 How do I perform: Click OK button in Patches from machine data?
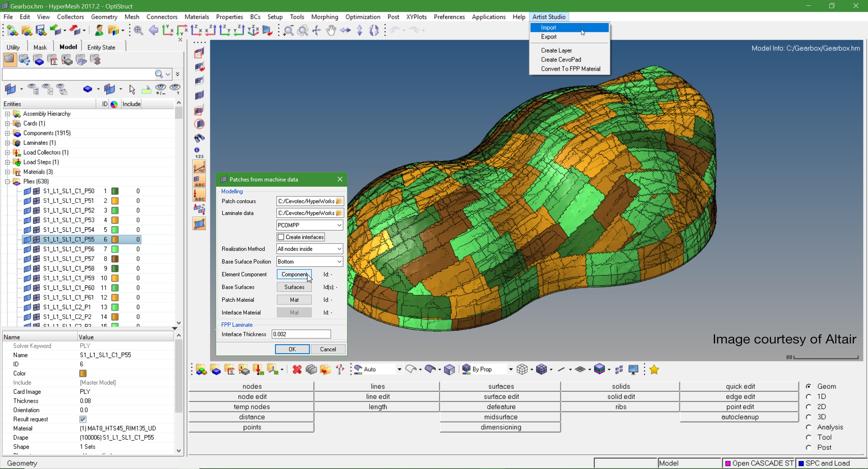292,349
